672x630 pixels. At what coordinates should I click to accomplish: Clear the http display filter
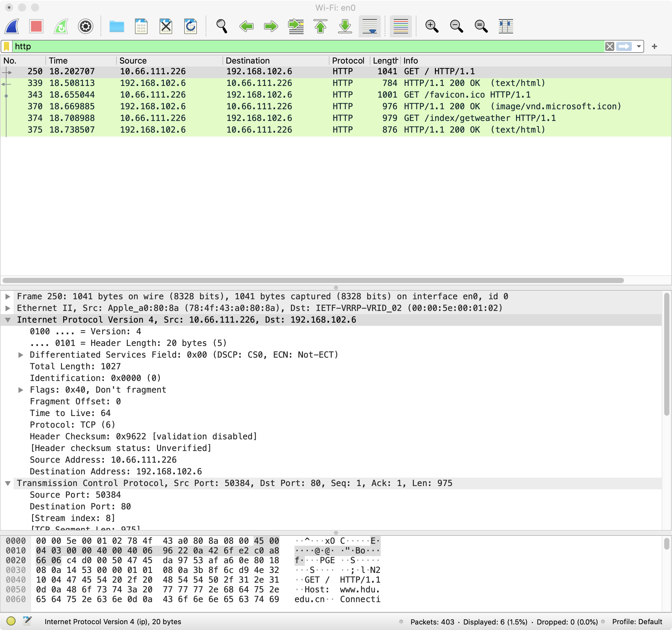[609, 46]
